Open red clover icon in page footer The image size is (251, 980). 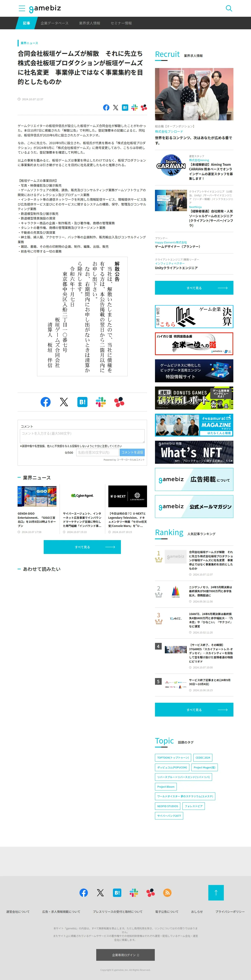pyautogui.click(x=151, y=893)
